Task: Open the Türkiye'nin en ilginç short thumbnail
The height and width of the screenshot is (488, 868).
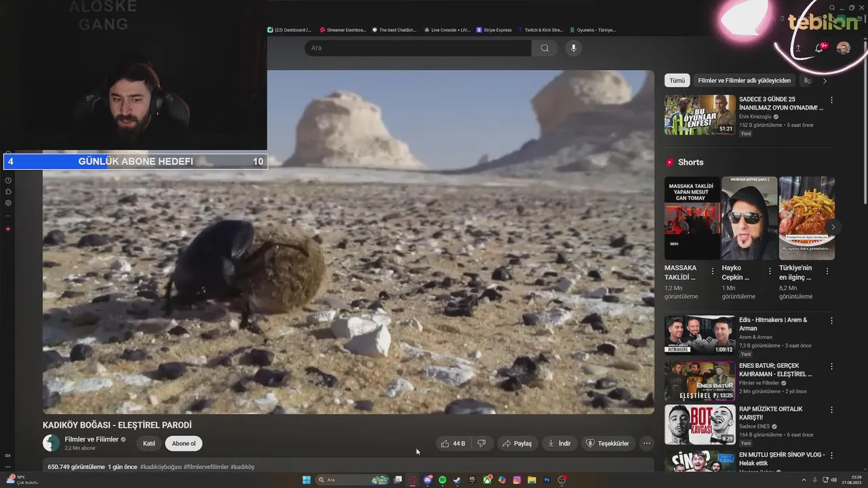Action: [x=807, y=218]
